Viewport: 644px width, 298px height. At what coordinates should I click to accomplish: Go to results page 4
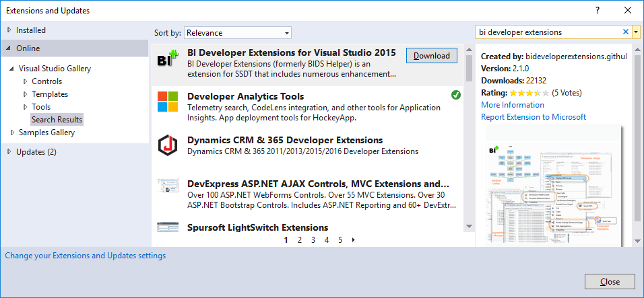coord(327,240)
